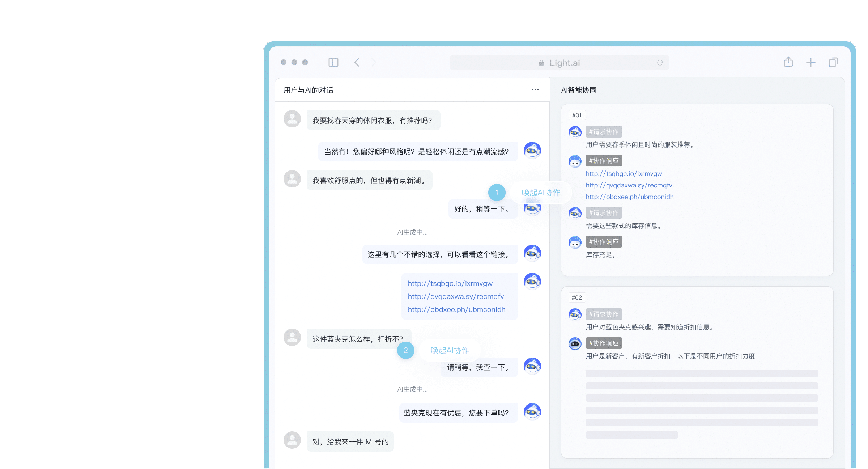Click the #请求协作 tag in card #02
The height and width of the screenshot is (469, 868).
pyautogui.click(x=604, y=314)
